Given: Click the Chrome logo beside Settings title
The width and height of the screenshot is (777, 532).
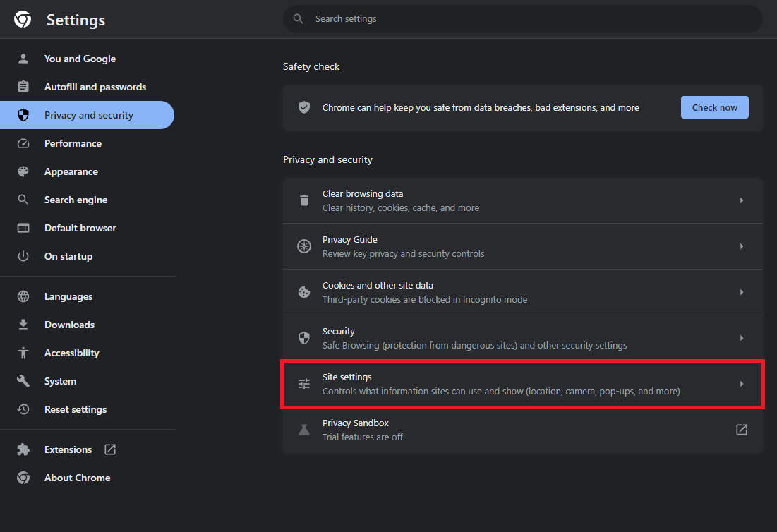Looking at the screenshot, I should click(x=23, y=19).
